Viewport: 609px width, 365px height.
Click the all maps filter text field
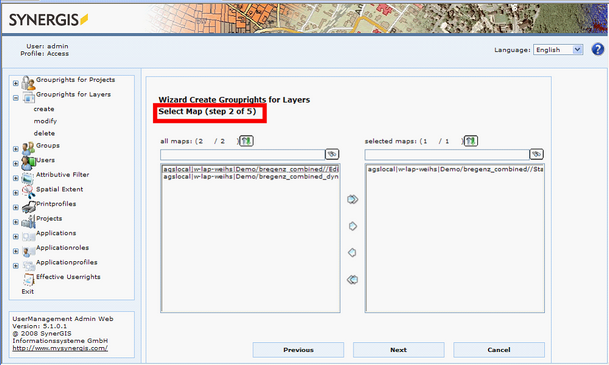pos(242,155)
